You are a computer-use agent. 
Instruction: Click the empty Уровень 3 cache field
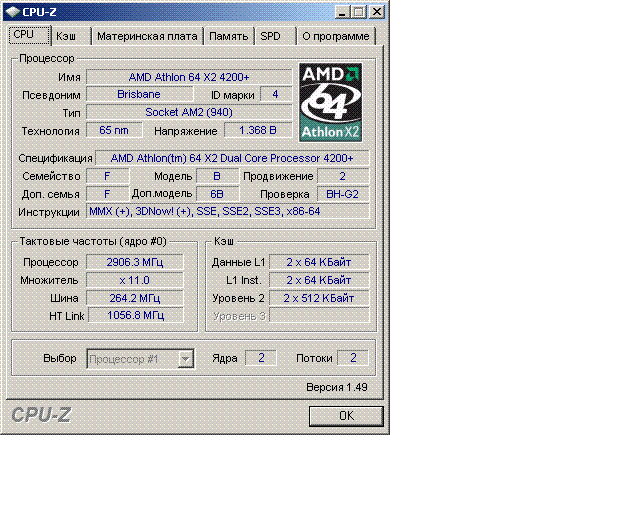pyautogui.click(x=319, y=316)
